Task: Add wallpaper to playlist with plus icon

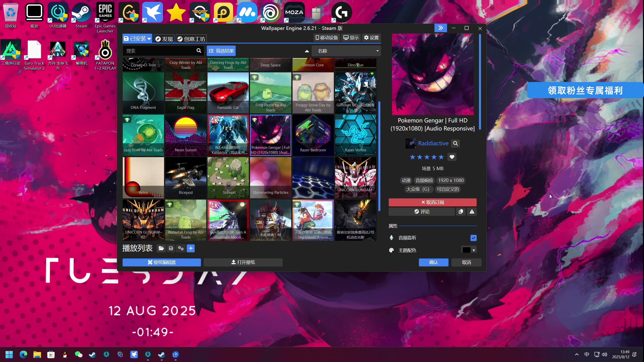Action: coord(191,248)
